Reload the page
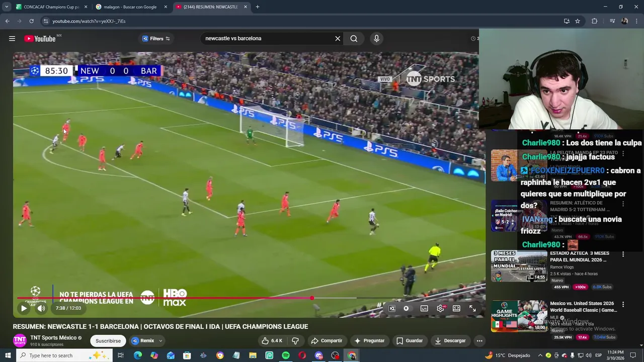Image resolution: width=644 pixels, height=362 pixels. (x=31, y=21)
